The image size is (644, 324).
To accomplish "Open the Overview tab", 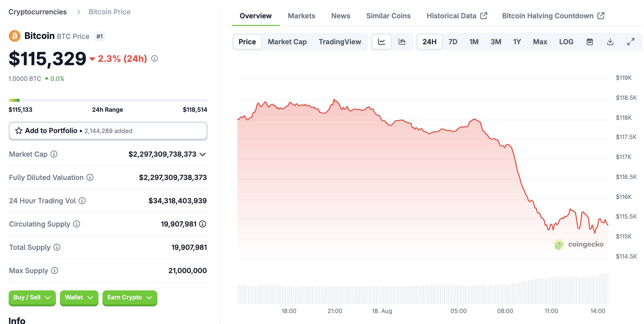I will tap(255, 16).
